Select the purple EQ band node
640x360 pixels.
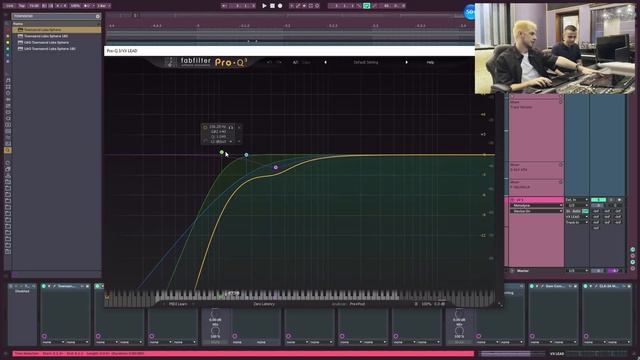(x=276, y=167)
